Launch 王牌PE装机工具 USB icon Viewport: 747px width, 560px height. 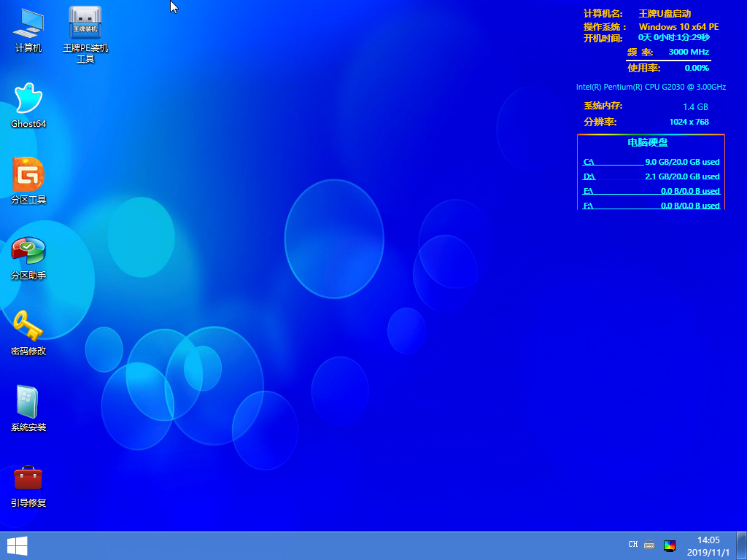tap(85, 34)
